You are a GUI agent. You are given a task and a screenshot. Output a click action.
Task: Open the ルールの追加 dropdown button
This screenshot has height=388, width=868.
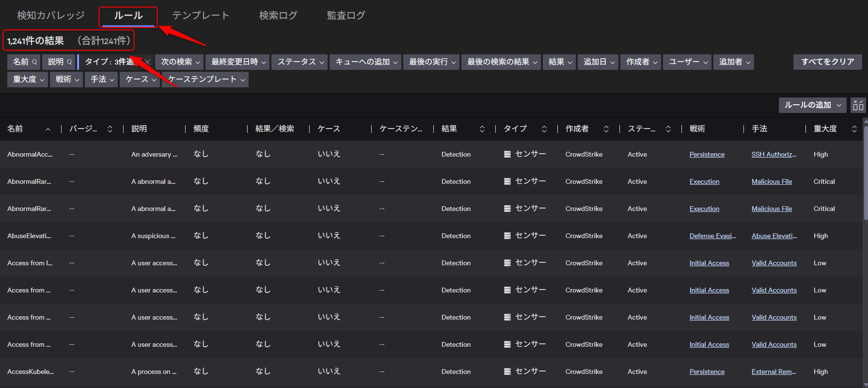coord(813,105)
